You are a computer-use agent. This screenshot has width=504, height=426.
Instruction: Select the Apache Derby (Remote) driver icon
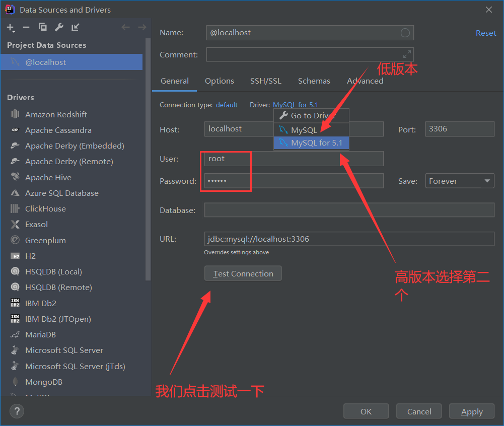point(15,161)
